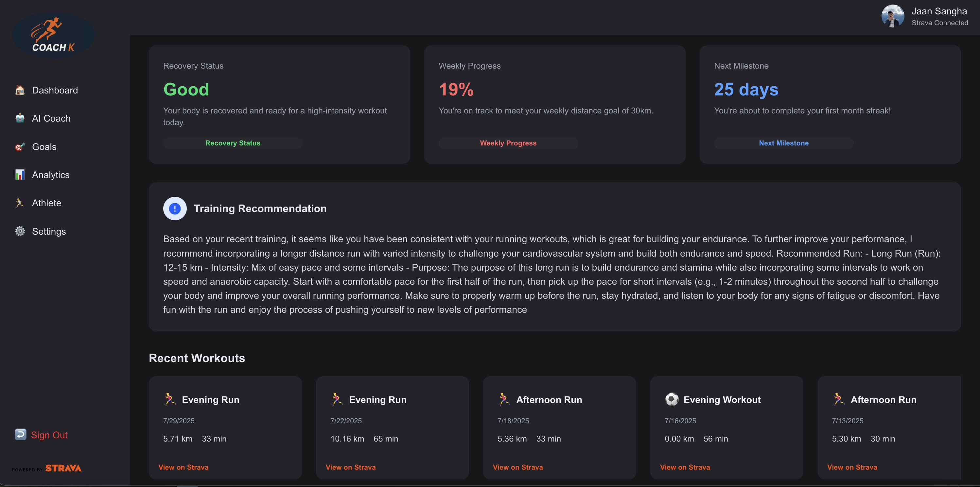Click the house icon beside Dashboard
The width and height of the screenshot is (980, 487).
pyautogui.click(x=20, y=90)
